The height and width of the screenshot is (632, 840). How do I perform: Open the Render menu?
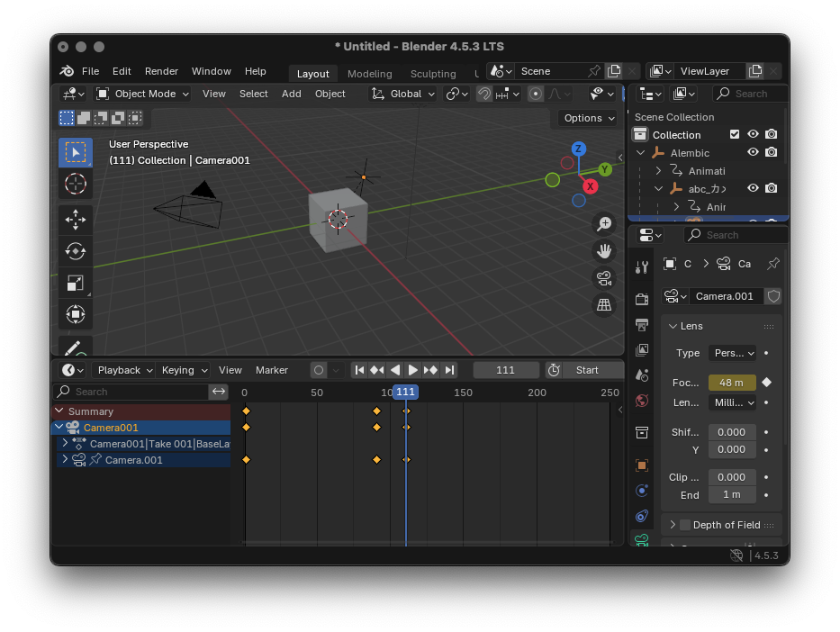tap(161, 71)
